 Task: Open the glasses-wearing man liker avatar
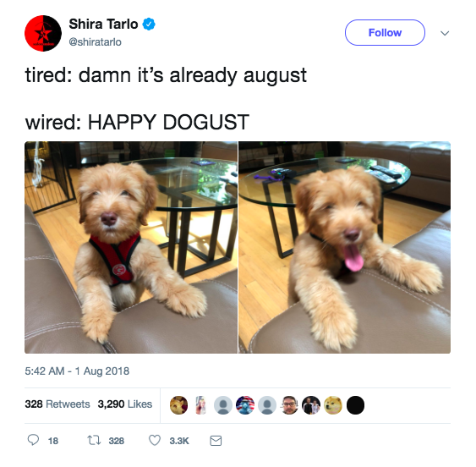pyautogui.click(x=289, y=405)
